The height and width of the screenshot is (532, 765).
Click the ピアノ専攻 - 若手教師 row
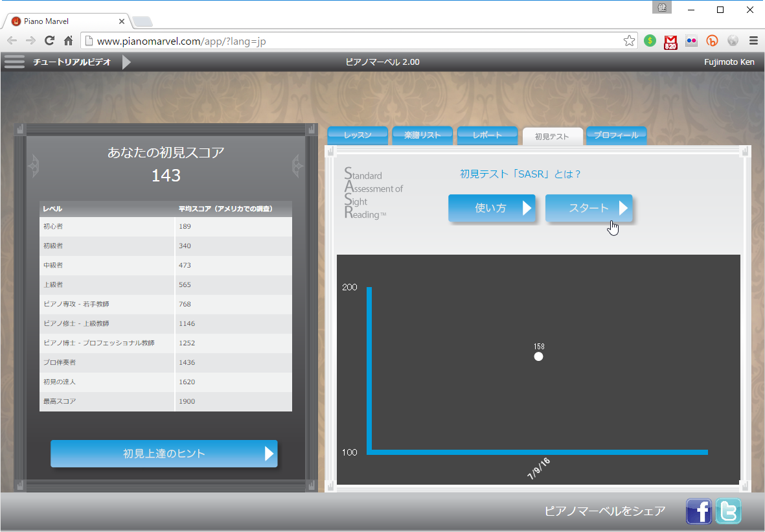click(x=166, y=304)
